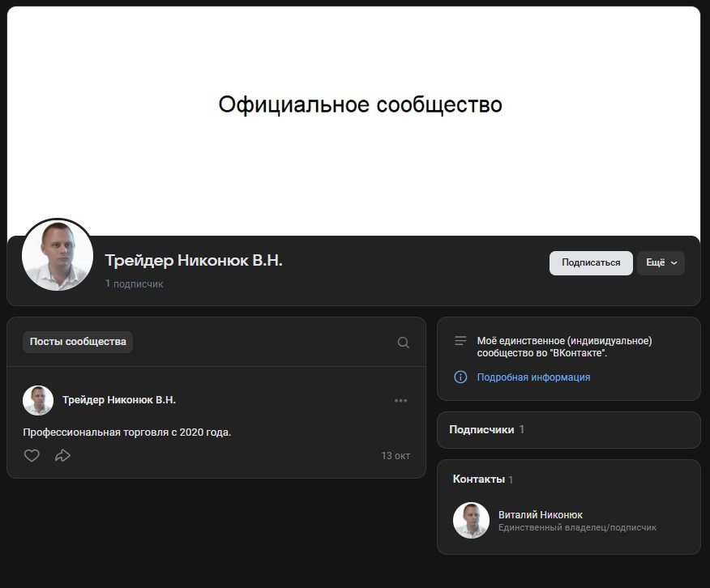The image size is (710, 588).
Task: Open the "Официальное сообщество" cover image
Action: point(360,105)
